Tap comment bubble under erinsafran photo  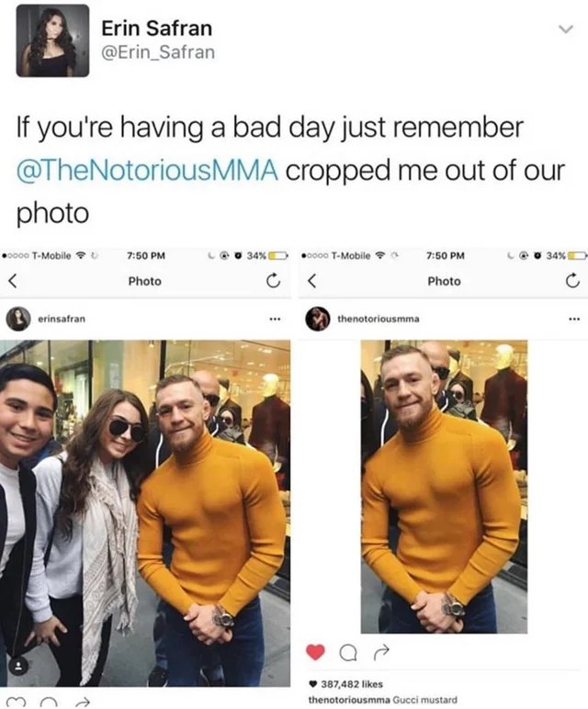[x=49, y=703]
